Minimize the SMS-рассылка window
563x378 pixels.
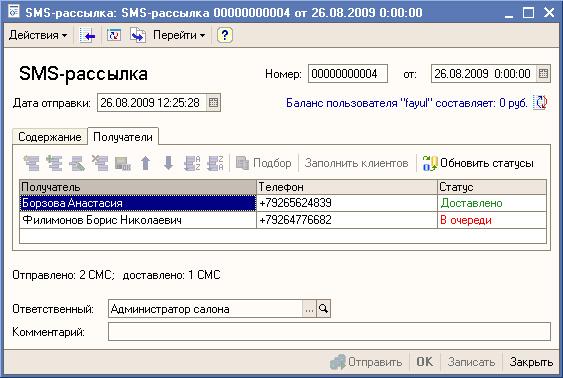click(x=508, y=14)
